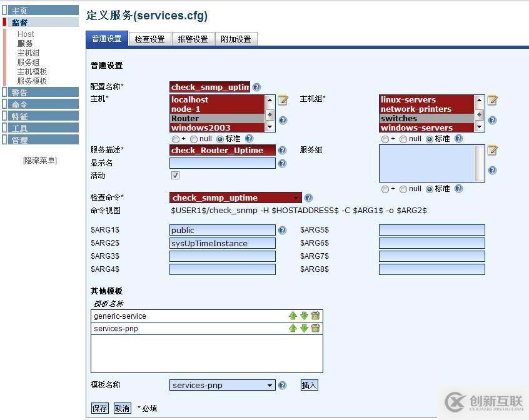Select the + radio button under 服务组 list

[385, 189]
